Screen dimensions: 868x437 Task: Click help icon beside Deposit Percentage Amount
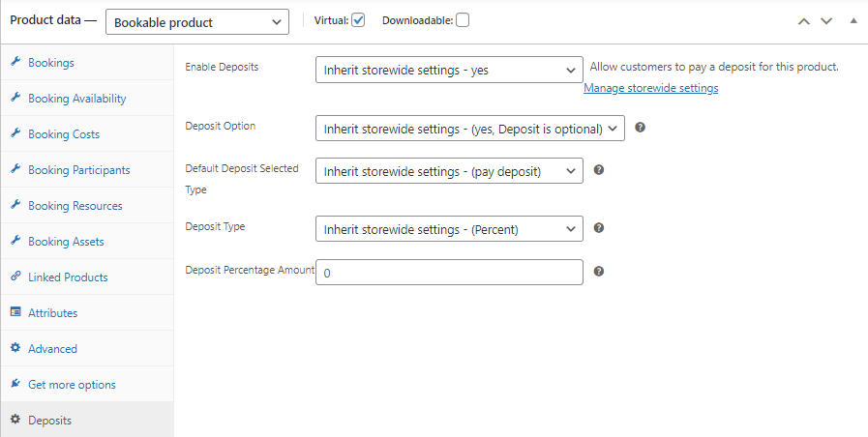tap(599, 272)
